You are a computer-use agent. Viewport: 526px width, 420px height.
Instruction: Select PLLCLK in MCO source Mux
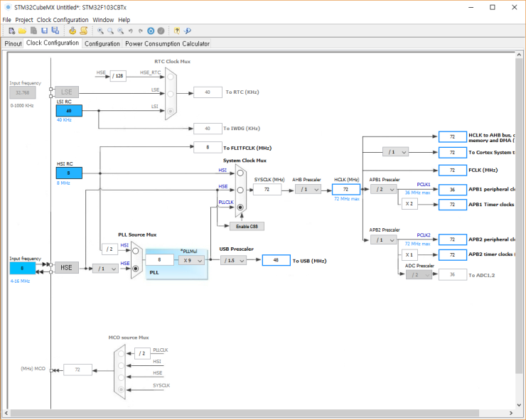click(121, 354)
